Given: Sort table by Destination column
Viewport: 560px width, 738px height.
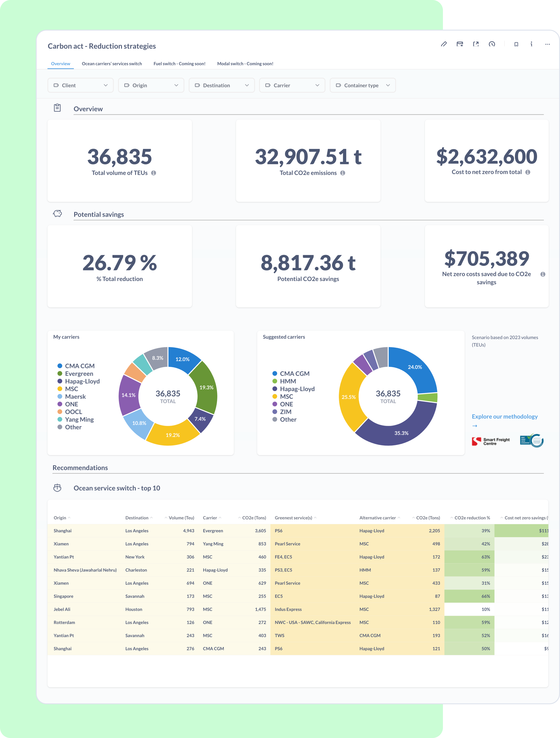Looking at the screenshot, I should [x=139, y=518].
